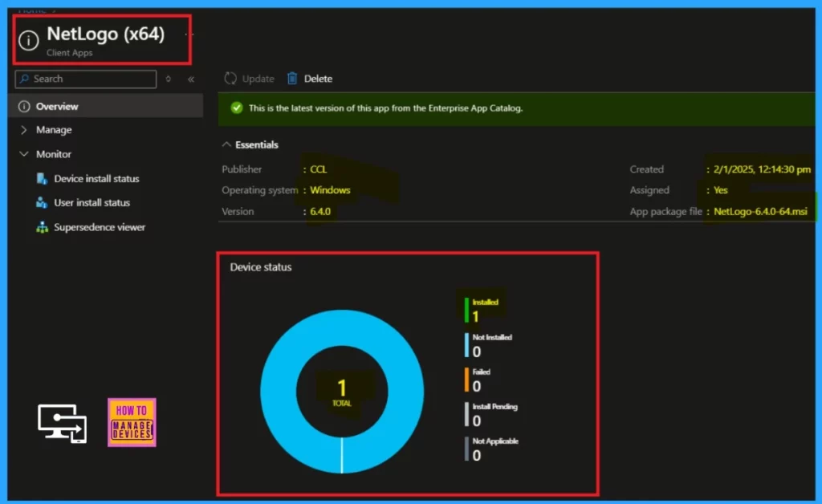Click the Device status heading

(261, 267)
